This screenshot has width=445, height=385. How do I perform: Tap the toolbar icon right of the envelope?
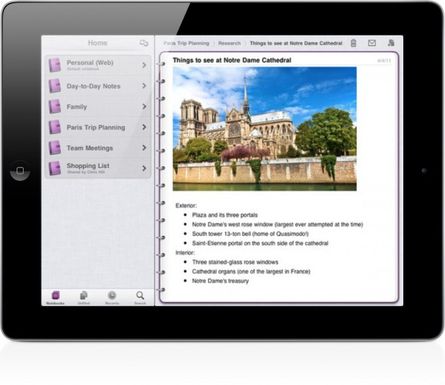click(x=391, y=43)
